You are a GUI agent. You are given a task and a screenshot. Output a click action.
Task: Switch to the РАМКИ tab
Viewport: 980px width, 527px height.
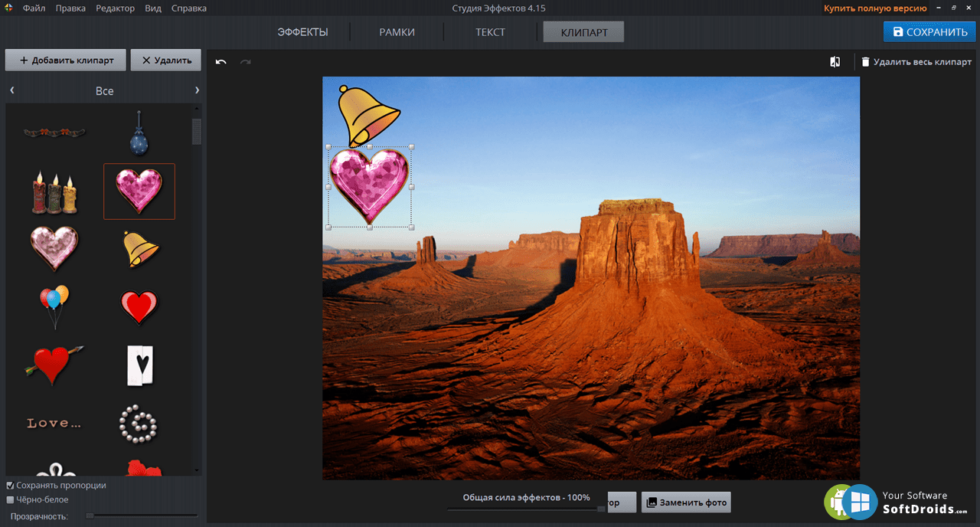[x=397, y=32]
